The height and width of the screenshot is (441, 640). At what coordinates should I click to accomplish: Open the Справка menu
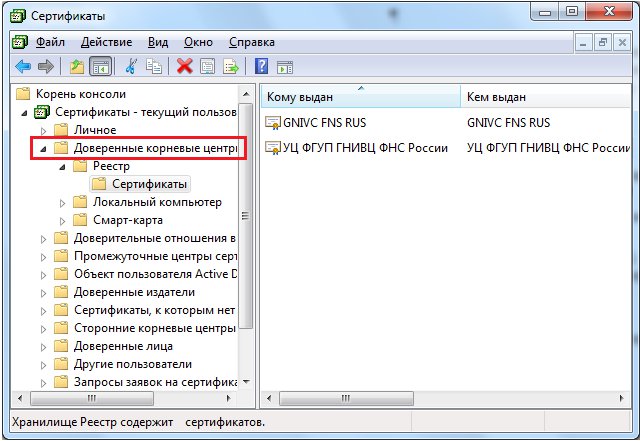[x=251, y=43]
